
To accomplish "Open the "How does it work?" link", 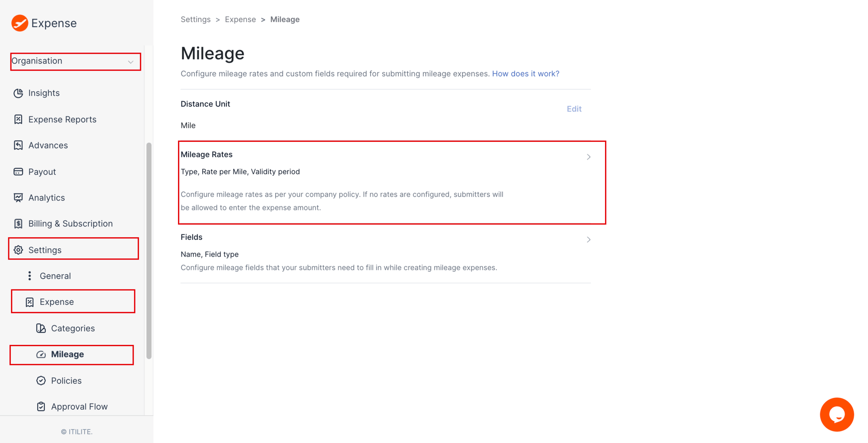I will pos(525,74).
